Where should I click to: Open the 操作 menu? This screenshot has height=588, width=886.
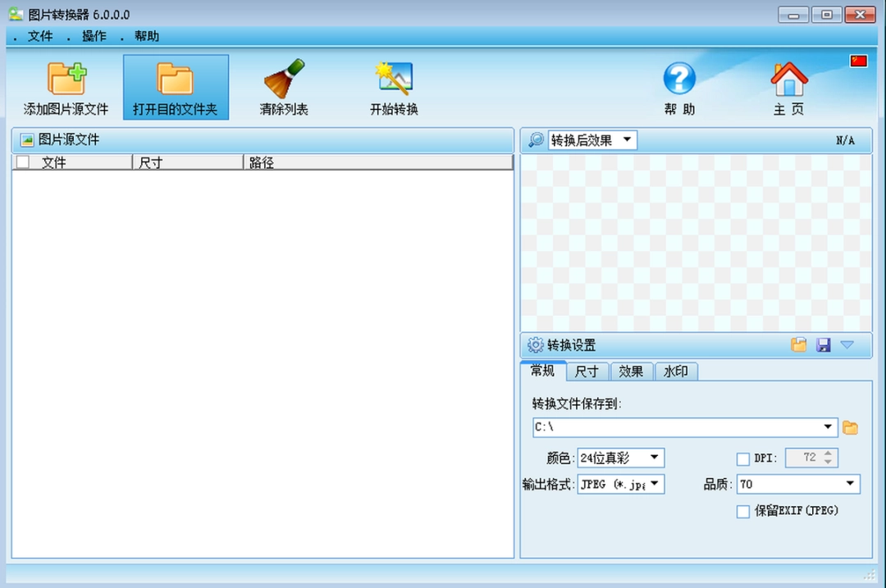point(93,35)
